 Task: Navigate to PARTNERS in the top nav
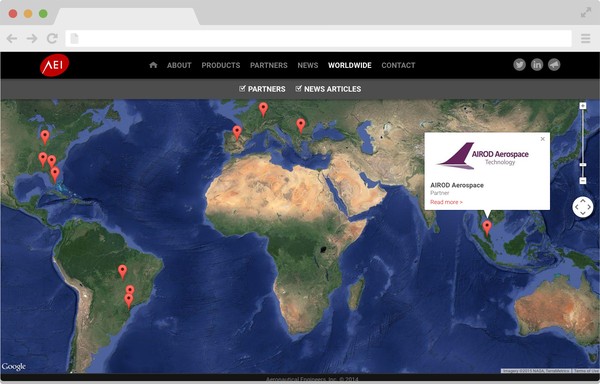pos(269,65)
